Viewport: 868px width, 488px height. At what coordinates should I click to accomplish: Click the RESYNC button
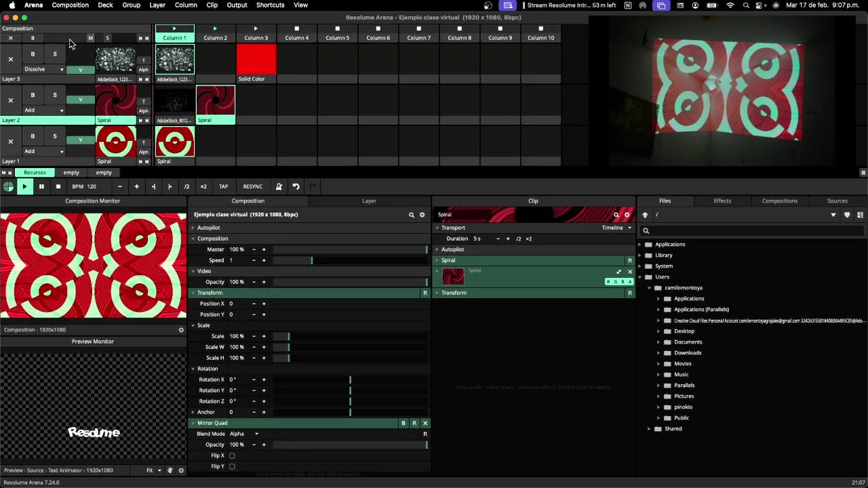[x=253, y=186]
